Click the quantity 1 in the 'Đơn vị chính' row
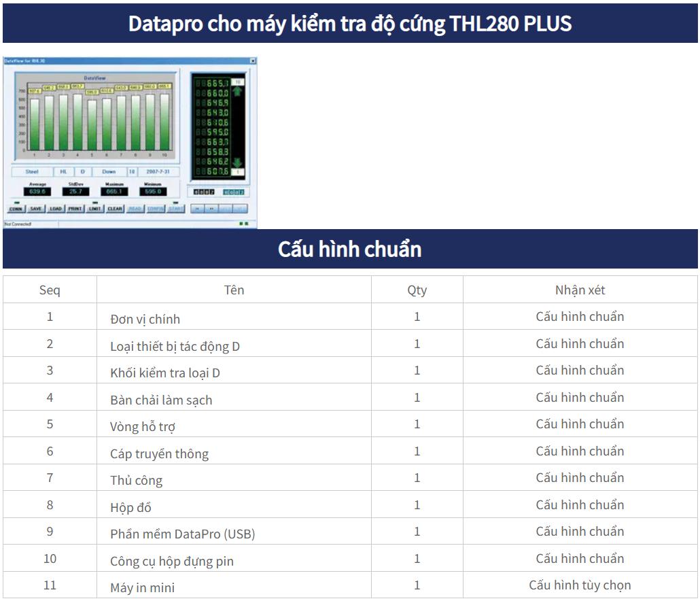The height and width of the screenshot is (601, 700). pos(417,317)
